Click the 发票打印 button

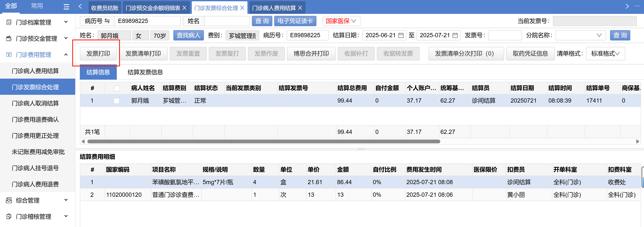(98, 54)
